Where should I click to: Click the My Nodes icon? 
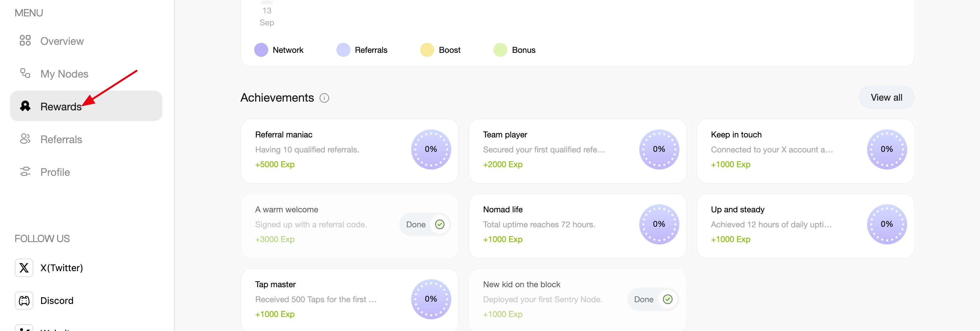[25, 73]
